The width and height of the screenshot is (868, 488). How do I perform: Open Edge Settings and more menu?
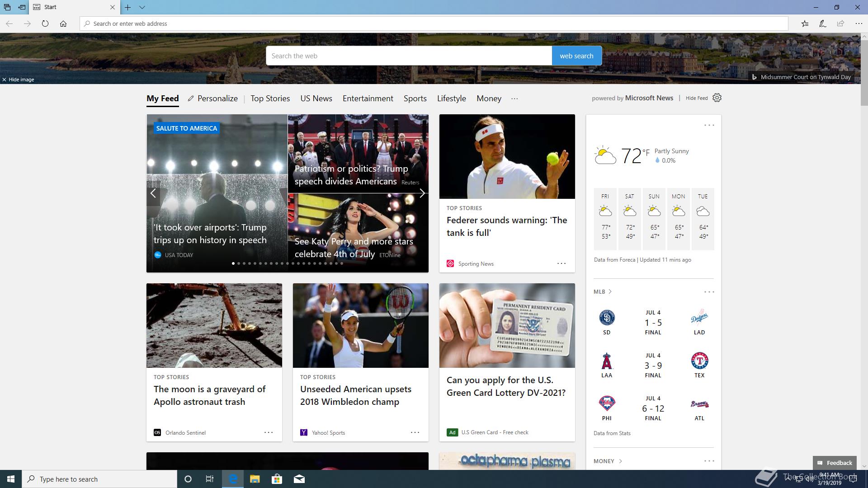pos(859,23)
